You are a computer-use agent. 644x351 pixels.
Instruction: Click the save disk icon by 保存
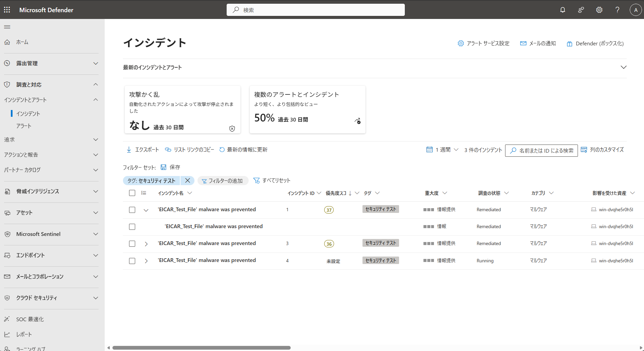pos(163,167)
